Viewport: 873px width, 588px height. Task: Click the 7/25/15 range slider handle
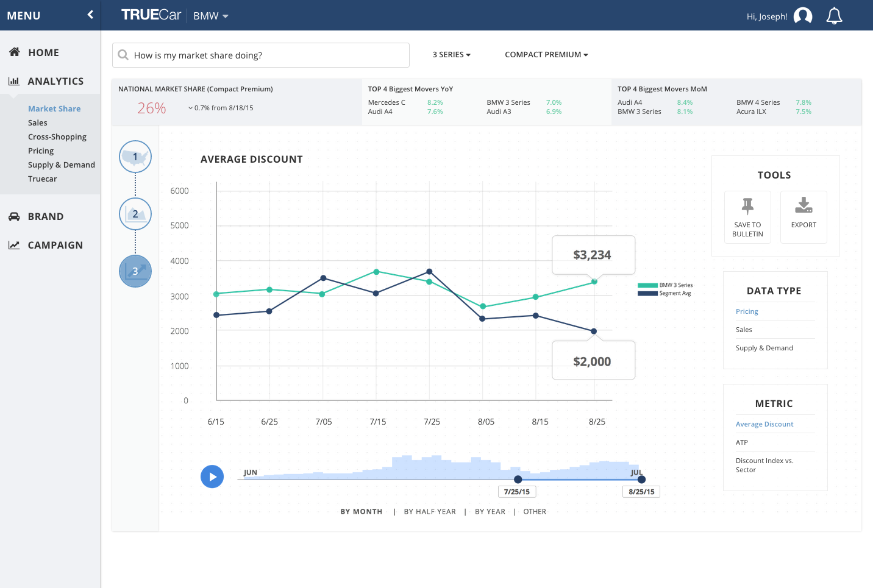[518, 480]
